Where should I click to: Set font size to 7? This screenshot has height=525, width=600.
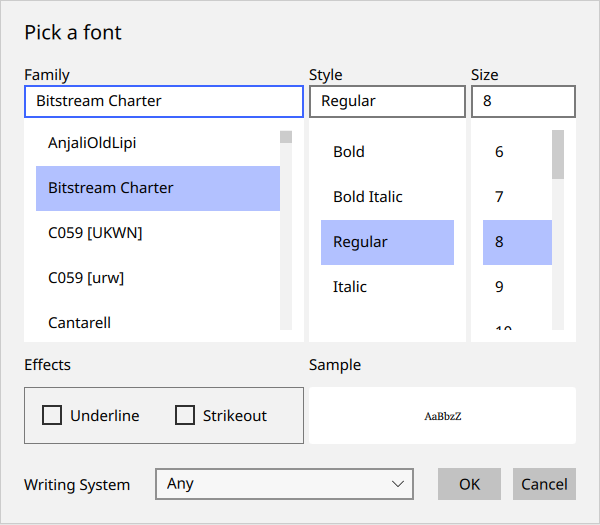coord(499,197)
